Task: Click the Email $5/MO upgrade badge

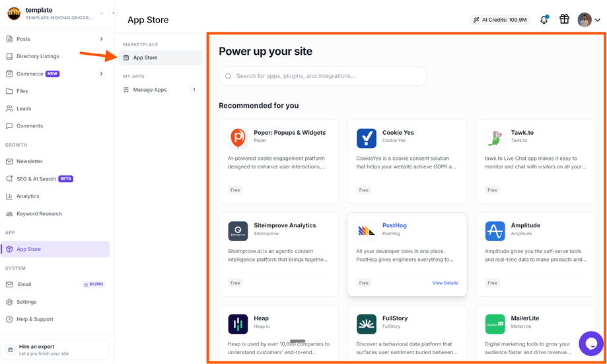Action: coord(94,284)
